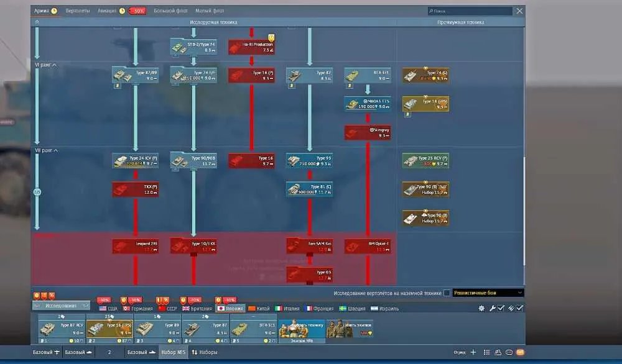Select the STB-2/Type 74 vehicle group

point(193,47)
